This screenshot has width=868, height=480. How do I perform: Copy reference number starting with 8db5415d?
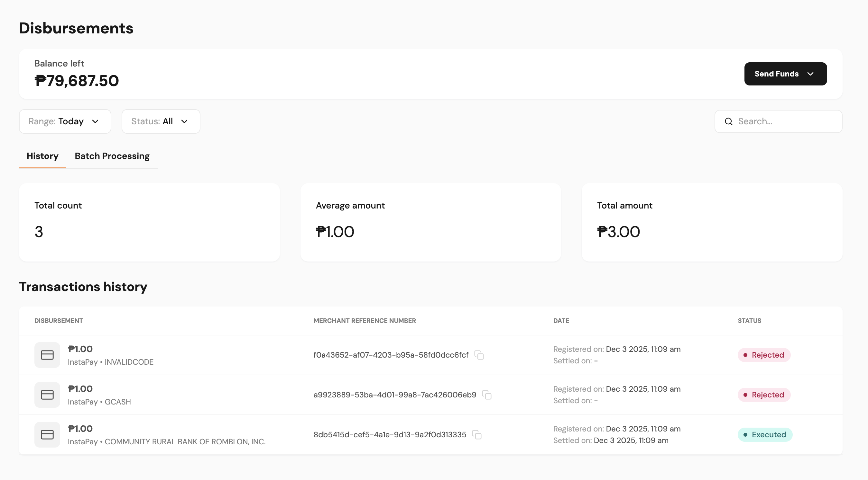click(476, 434)
